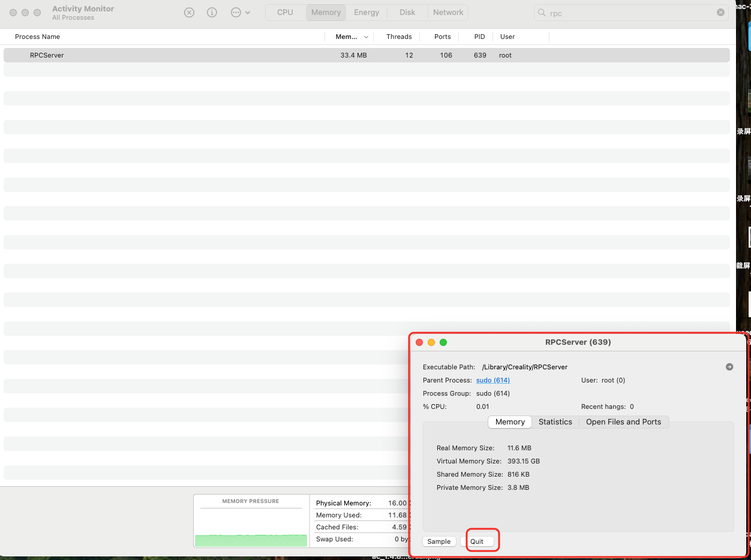Click the Sample button

pyautogui.click(x=438, y=541)
